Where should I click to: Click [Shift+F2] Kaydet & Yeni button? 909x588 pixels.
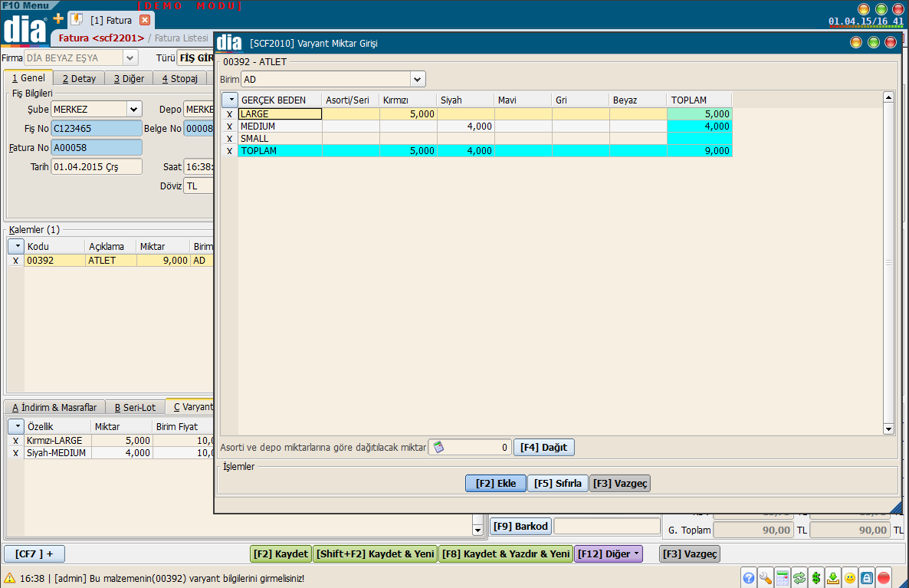375,554
